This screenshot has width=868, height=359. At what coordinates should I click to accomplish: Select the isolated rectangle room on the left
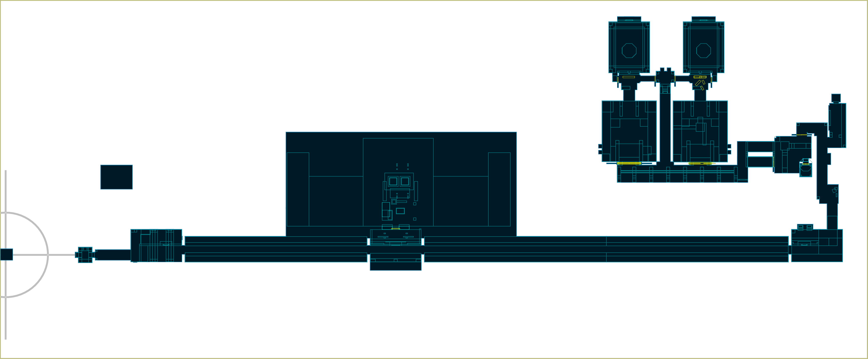pos(116,177)
